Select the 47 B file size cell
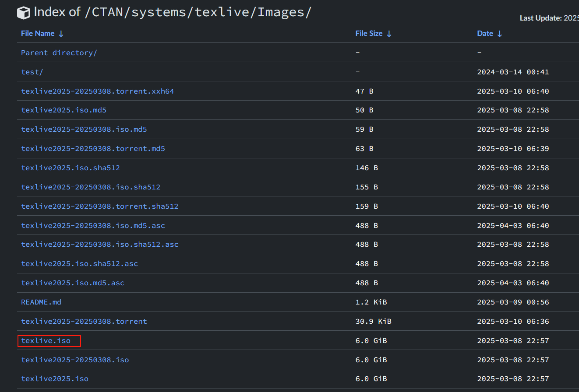Image resolution: width=579 pixels, height=392 pixels. 364,91
